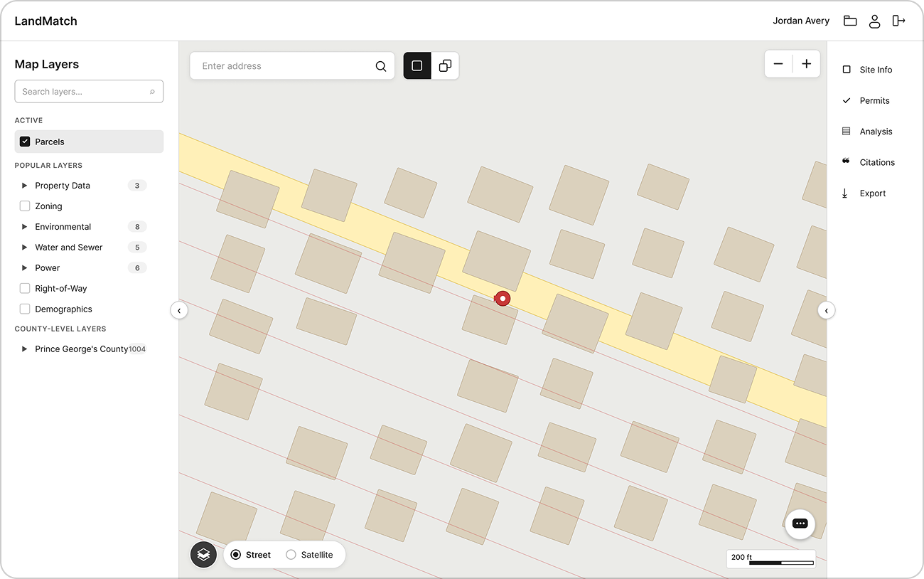Viewport: 924px width, 579px height.
Task: Click the Permits checkmark icon
Action: [847, 100]
